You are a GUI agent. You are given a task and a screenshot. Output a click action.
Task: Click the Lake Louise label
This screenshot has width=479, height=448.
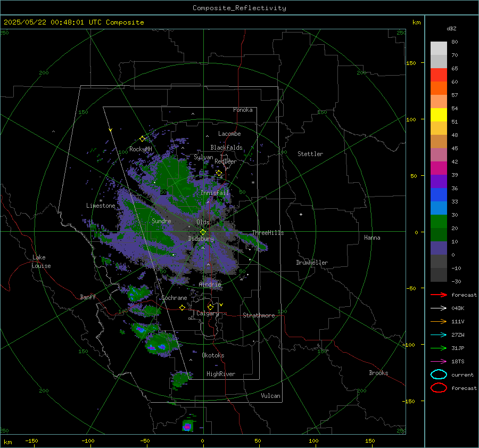[x=41, y=262]
